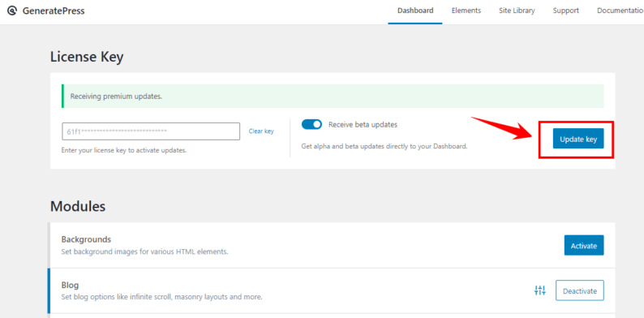Click the License Key heading
Screen dimensions: 644x318
click(x=87, y=57)
